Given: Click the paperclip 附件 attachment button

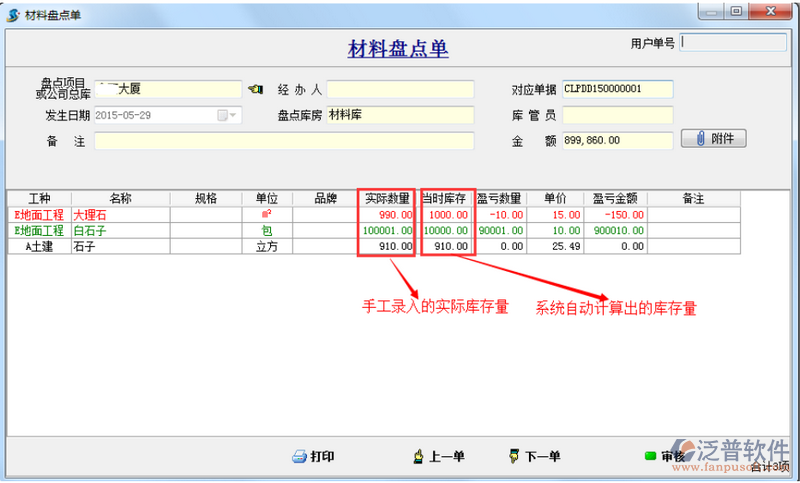Looking at the screenshot, I should 713,138.
